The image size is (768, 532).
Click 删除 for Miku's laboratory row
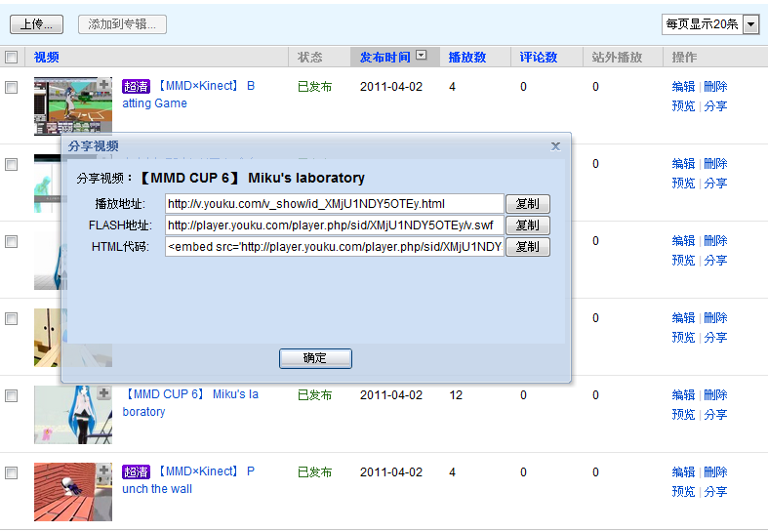(x=715, y=395)
